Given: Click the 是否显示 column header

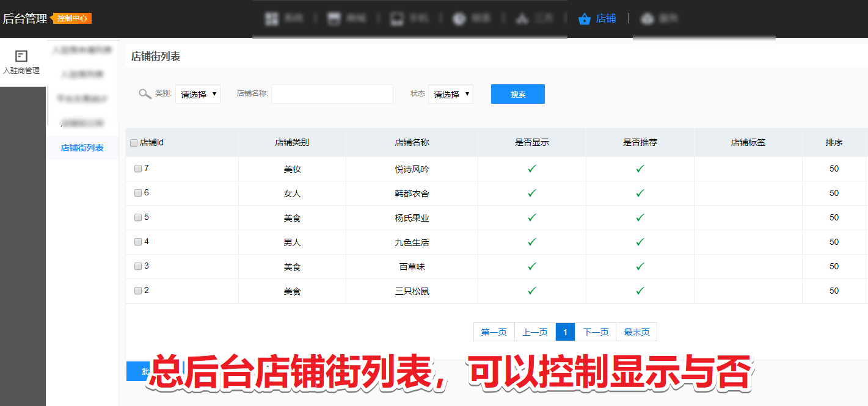Looking at the screenshot, I should click(532, 142).
